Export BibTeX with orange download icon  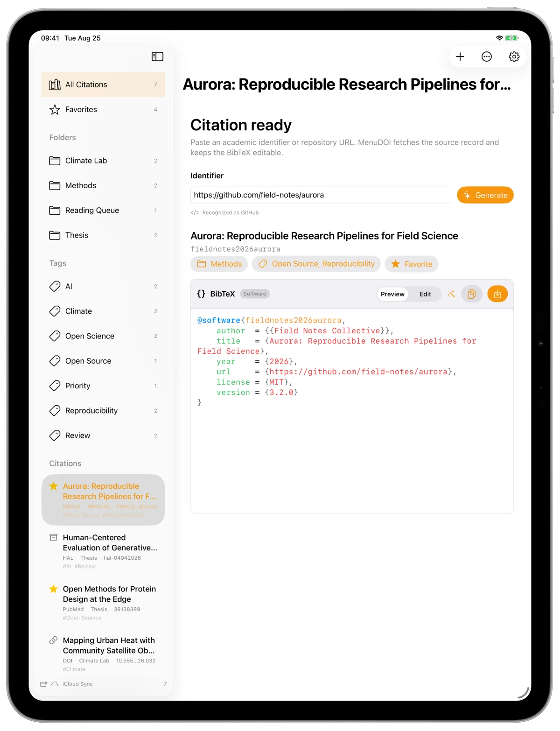[497, 294]
